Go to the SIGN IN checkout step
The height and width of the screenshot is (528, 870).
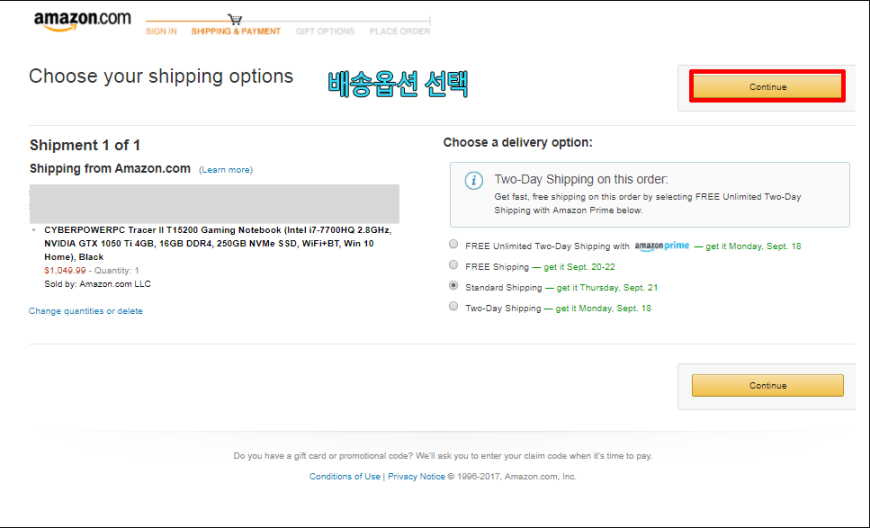tap(161, 32)
